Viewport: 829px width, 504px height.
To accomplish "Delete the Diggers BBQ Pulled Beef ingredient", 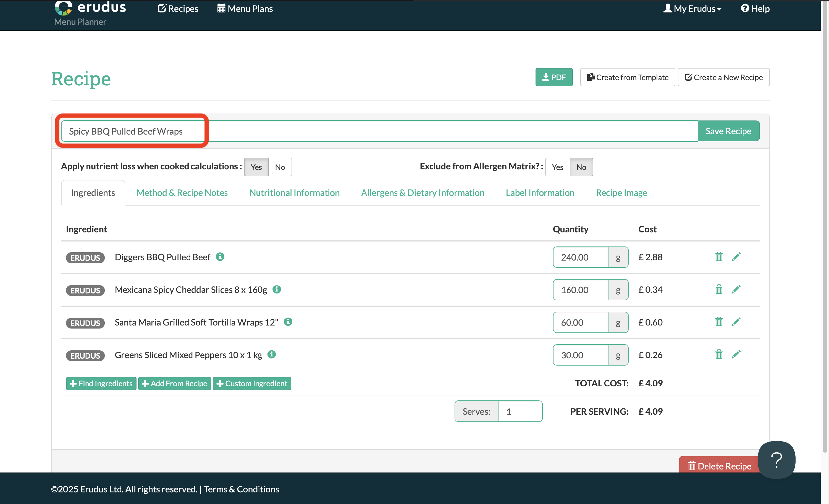I will (x=719, y=257).
